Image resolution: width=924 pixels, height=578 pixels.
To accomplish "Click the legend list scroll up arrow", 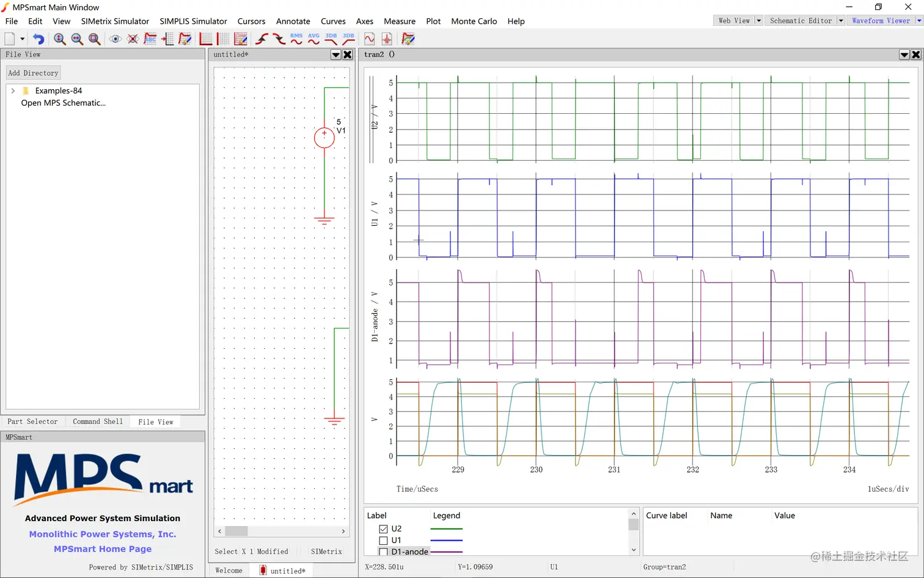I will (634, 514).
